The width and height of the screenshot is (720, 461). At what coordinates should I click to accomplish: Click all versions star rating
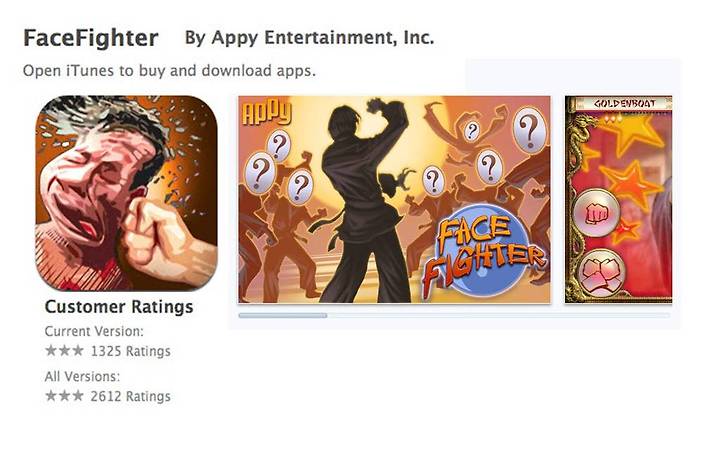[x=64, y=395]
